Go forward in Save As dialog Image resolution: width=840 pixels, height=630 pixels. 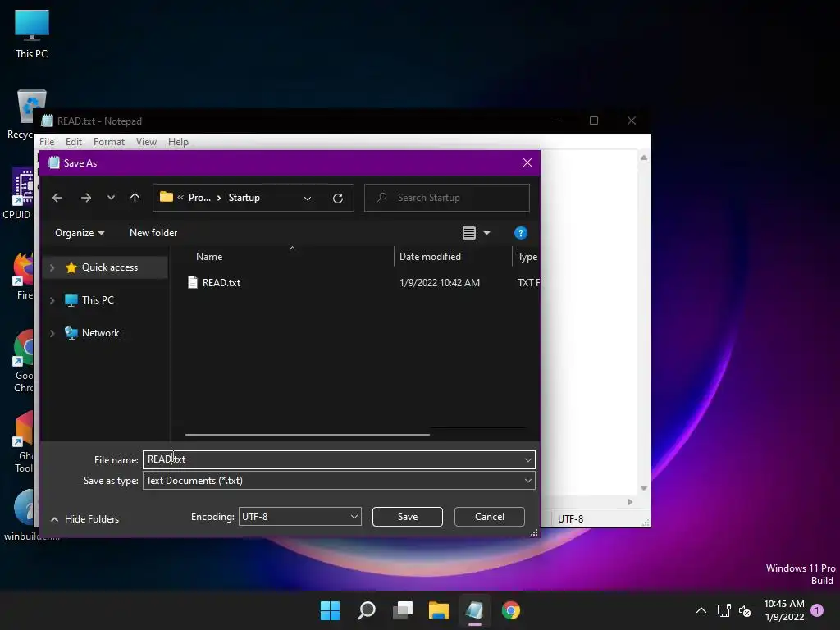(85, 198)
